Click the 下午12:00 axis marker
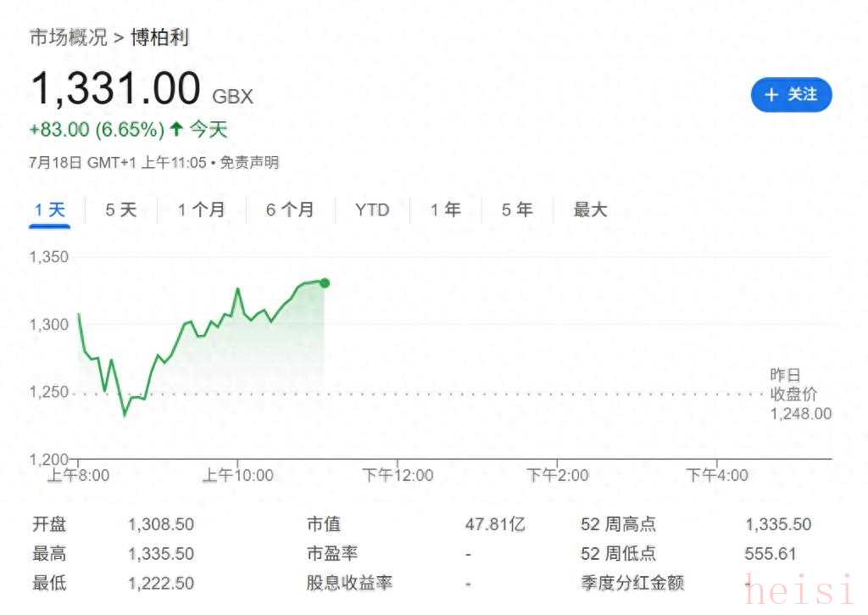Viewport: 868px width, 615px height. pyautogui.click(x=398, y=475)
